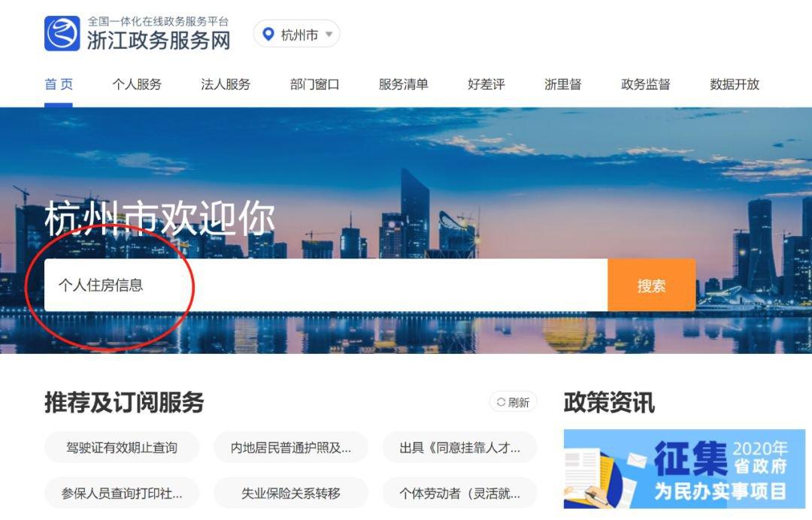
Task: Focus the 个人住房信息 search field
Action: pyautogui.click(x=326, y=285)
